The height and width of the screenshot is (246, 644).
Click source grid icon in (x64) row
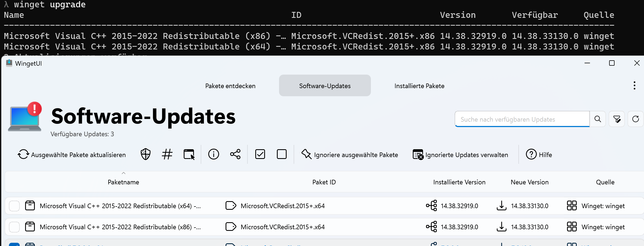[572, 205]
